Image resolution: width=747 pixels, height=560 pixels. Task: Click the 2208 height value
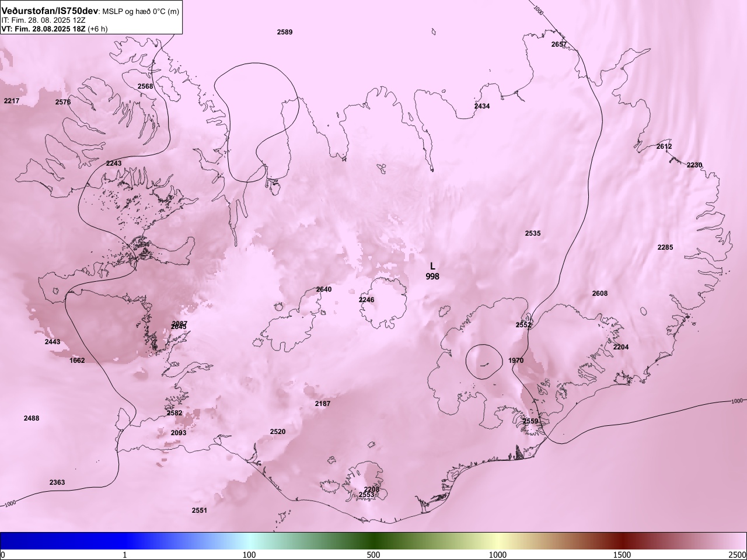372,489
